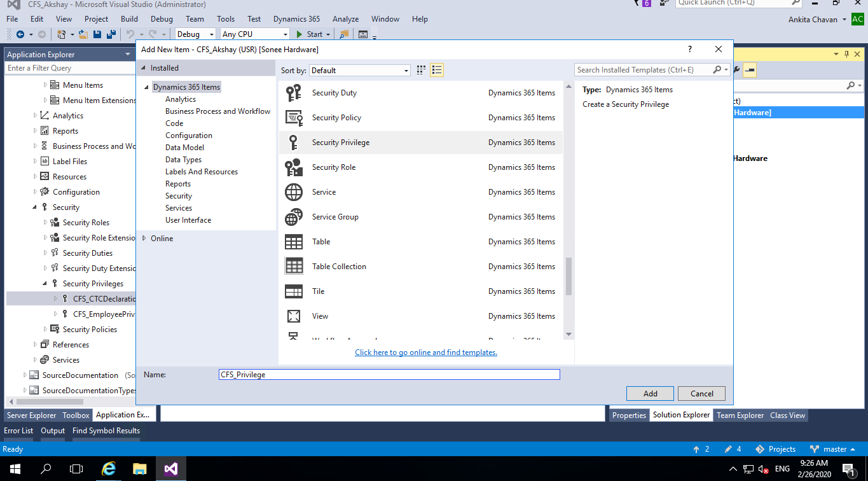
Task: Select the Labels And Resources category
Action: coord(202,172)
